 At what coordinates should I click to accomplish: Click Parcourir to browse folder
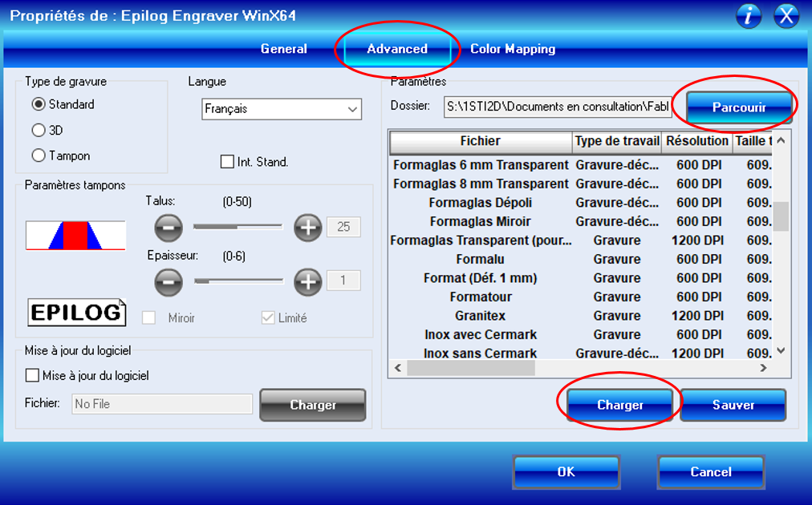coord(739,107)
